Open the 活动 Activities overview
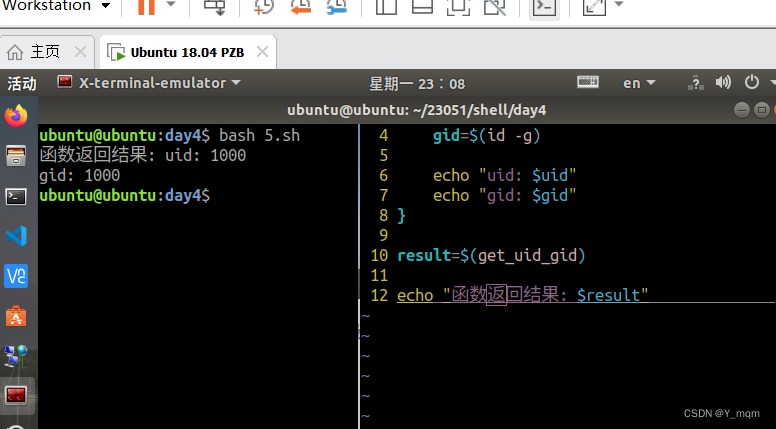Screen dimensions: 776x429 click(x=22, y=83)
